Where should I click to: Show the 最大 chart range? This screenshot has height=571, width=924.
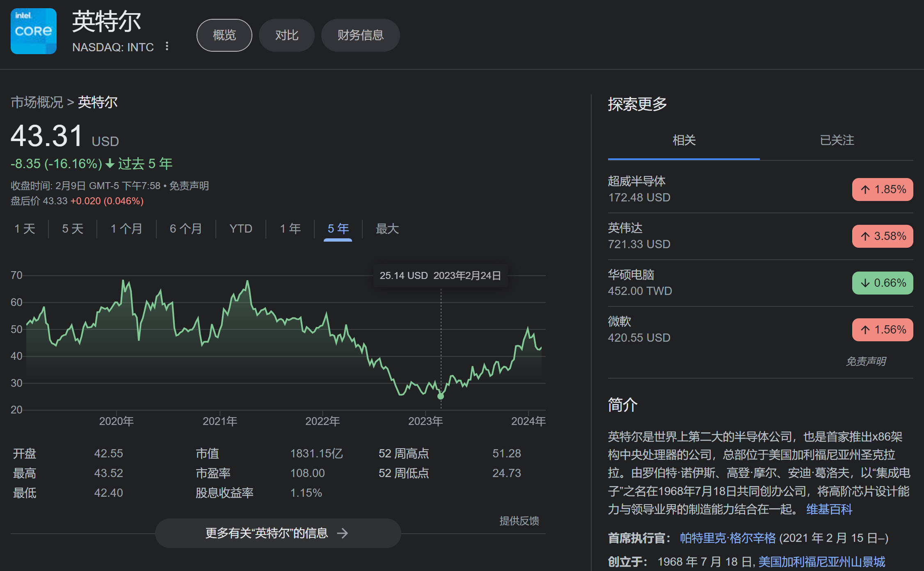click(x=387, y=228)
